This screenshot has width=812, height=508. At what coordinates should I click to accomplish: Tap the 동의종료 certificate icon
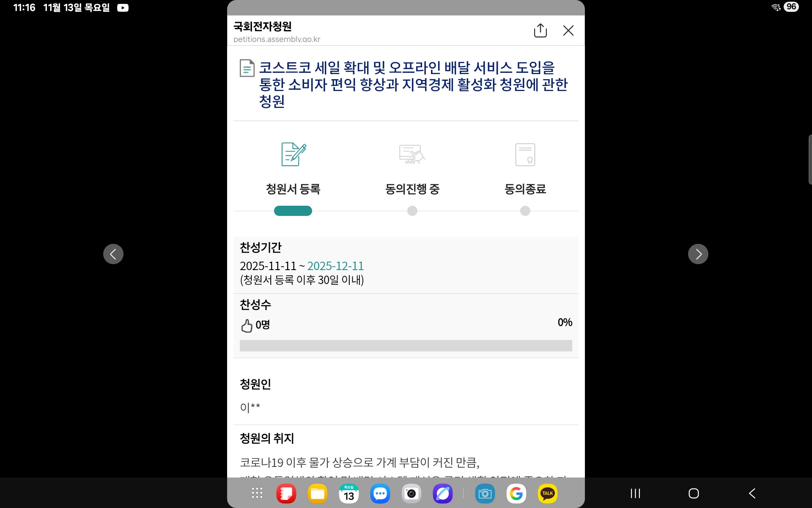pos(525,154)
